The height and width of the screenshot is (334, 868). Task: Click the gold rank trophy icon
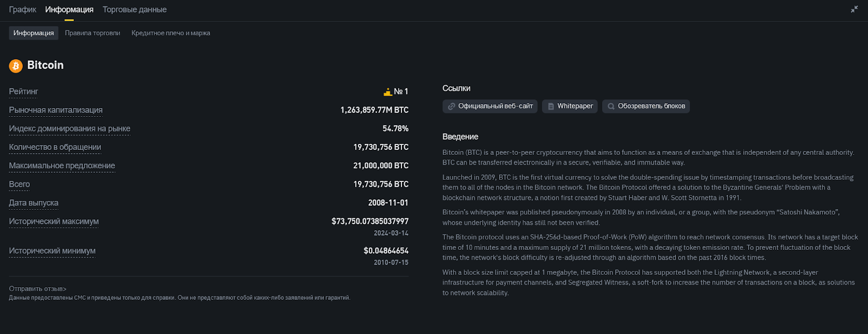pyautogui.click(x=387, y=92)
